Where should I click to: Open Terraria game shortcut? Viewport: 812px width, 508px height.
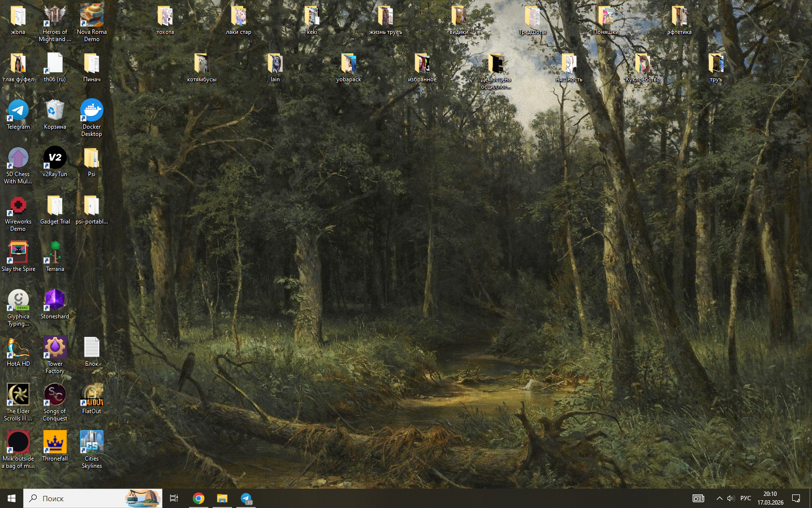coord(55,257)
